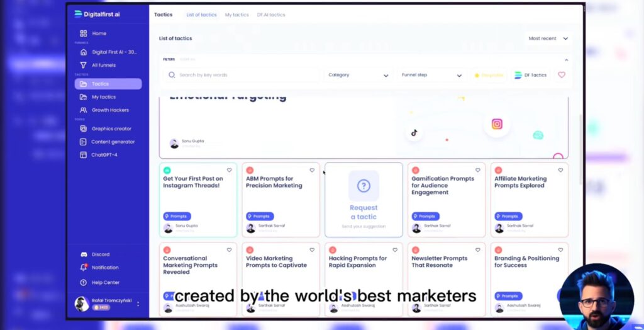
Task: Toggle the DF Tactics filter
Action: (531, 76)
